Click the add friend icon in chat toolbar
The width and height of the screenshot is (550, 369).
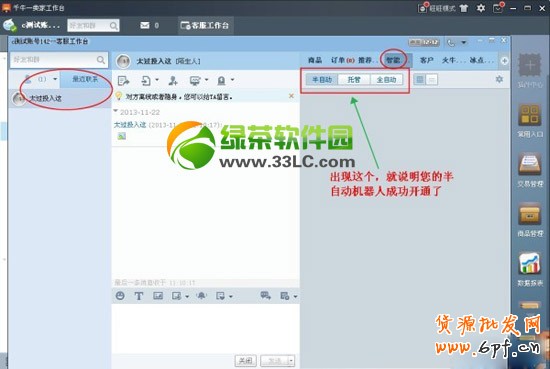pos(173,81)
